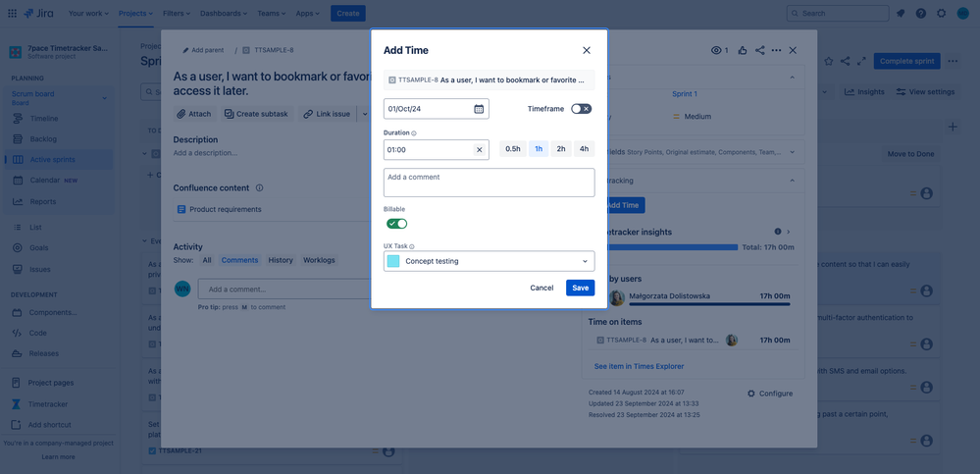This screenshot has height=474, width=980.
Task: Open Timeline in the sidebar
Action: pos(44,118)
